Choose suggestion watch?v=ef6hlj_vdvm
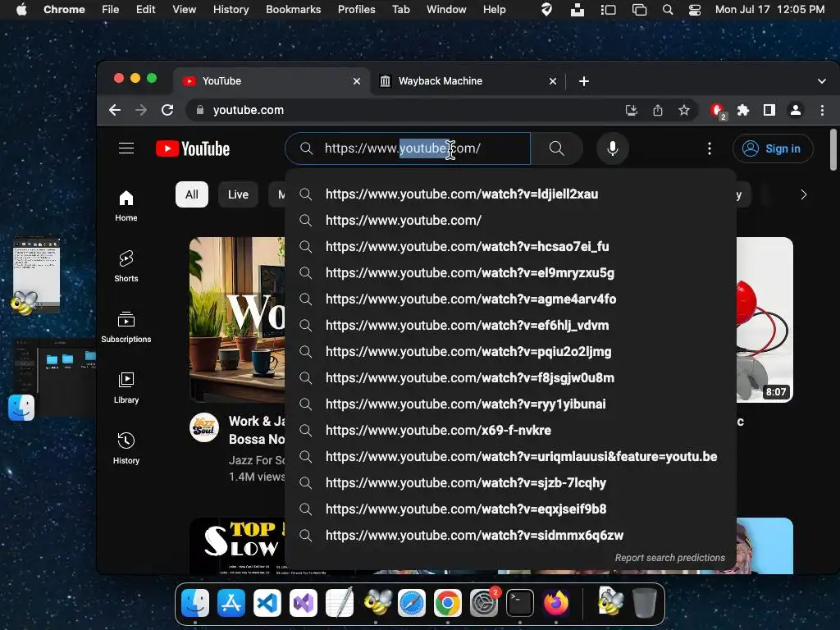Screen dimensions: 840x630 click(x=510, y=325)
